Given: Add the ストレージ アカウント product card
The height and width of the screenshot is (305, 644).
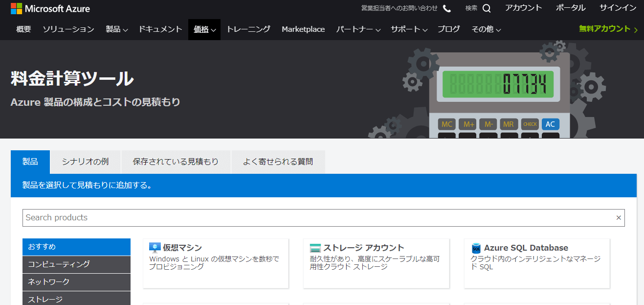Looking at the screenshot, I should coord(376,263).
